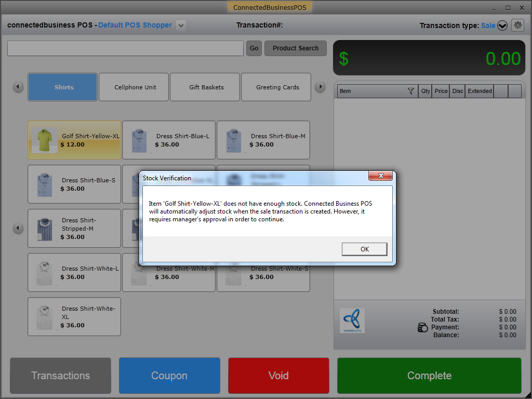Maximize the ConnectedBusinessPOS window
This screenshot has height=399, width=532.
[508, 7]
